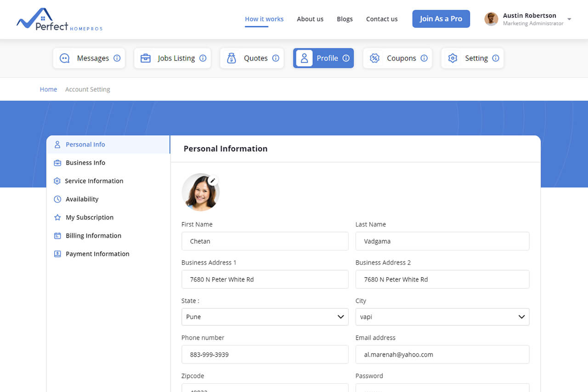Expand the City dropdown showing vapi

pyautogui.click(x=442, y=317)
